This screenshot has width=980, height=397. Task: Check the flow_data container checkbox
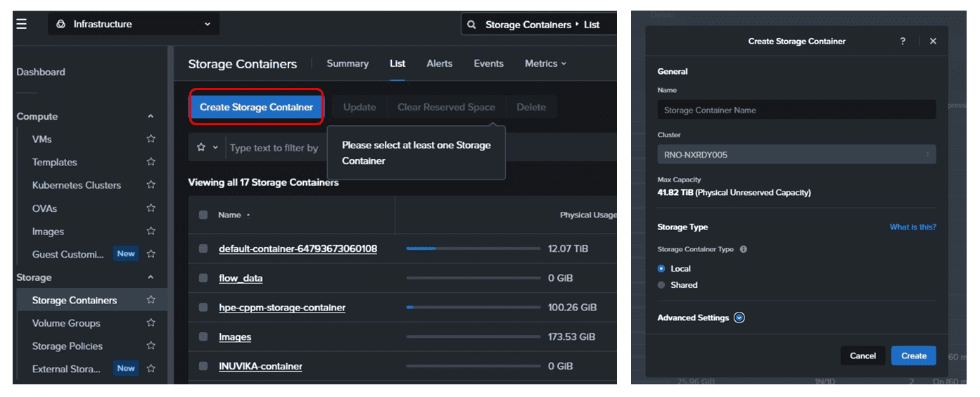[x=203, y=278]
